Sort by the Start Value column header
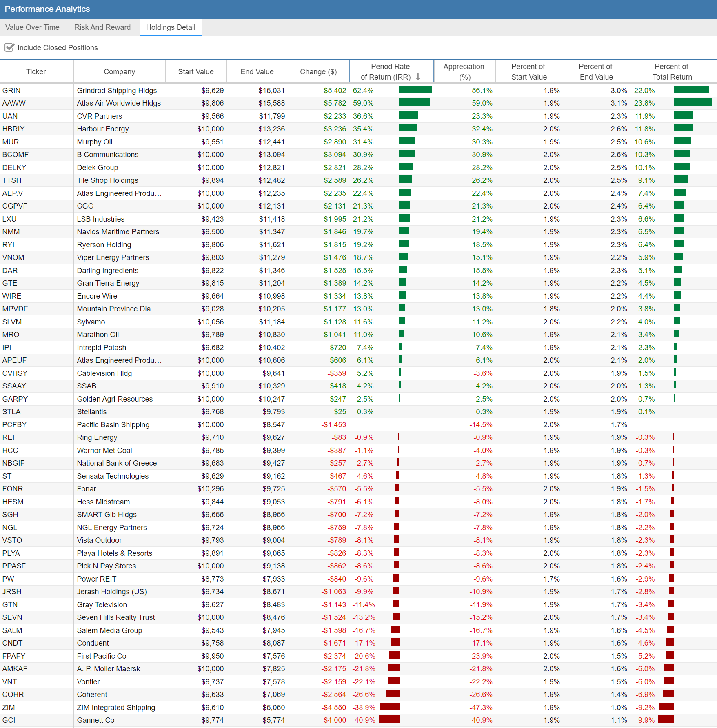 point(196,72)
